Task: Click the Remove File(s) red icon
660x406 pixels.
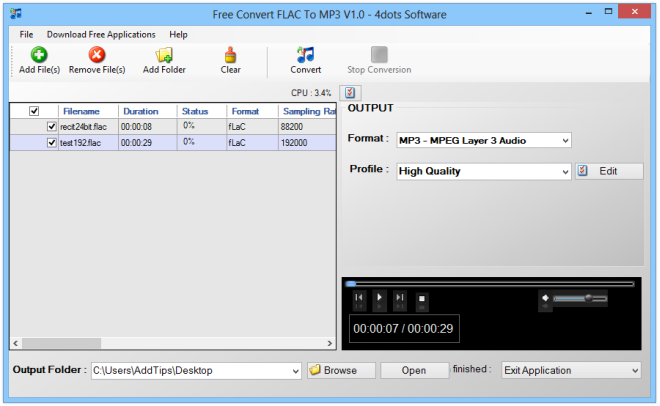Action: click(97, 55)
